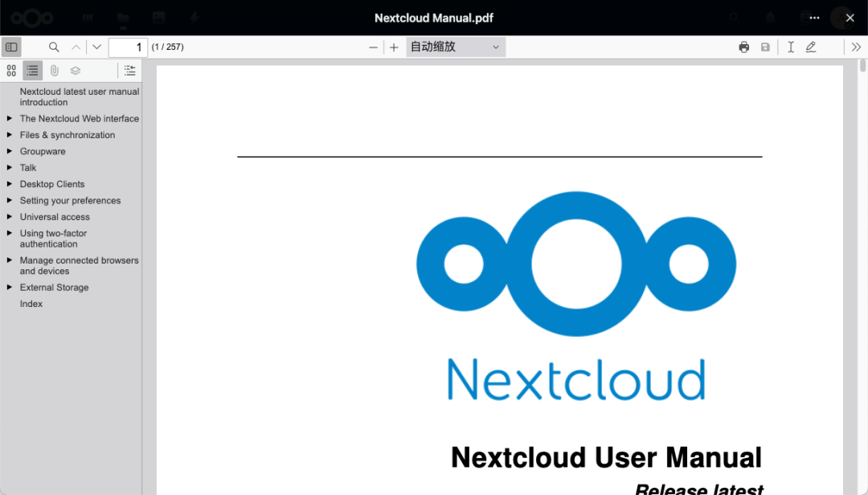Screen dimensions: 868x495
Task: Open the attachments panel
Action: pos(54,70)
